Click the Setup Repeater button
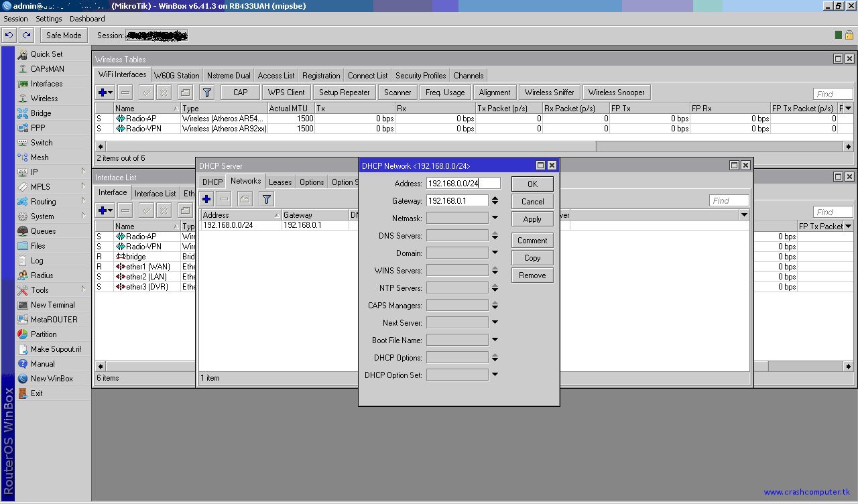Screen dimensions: 858x504 (x=345, y=92)
